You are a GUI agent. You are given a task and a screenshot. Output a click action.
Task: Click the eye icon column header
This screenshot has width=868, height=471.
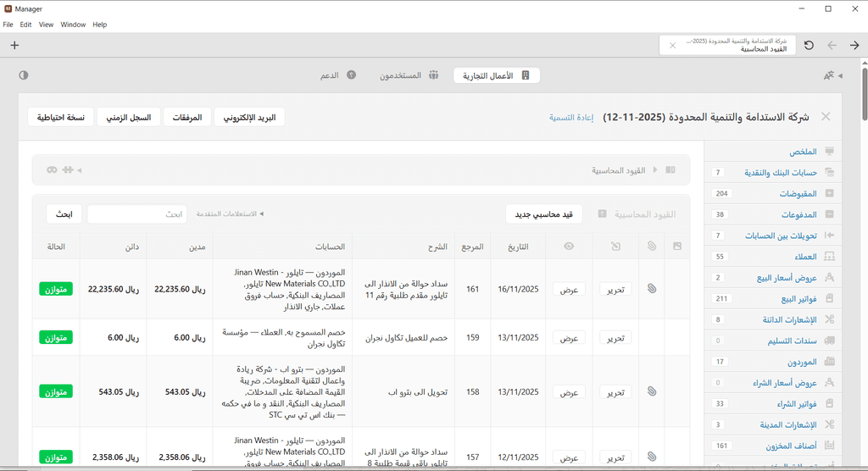click(x=570, y=247)
